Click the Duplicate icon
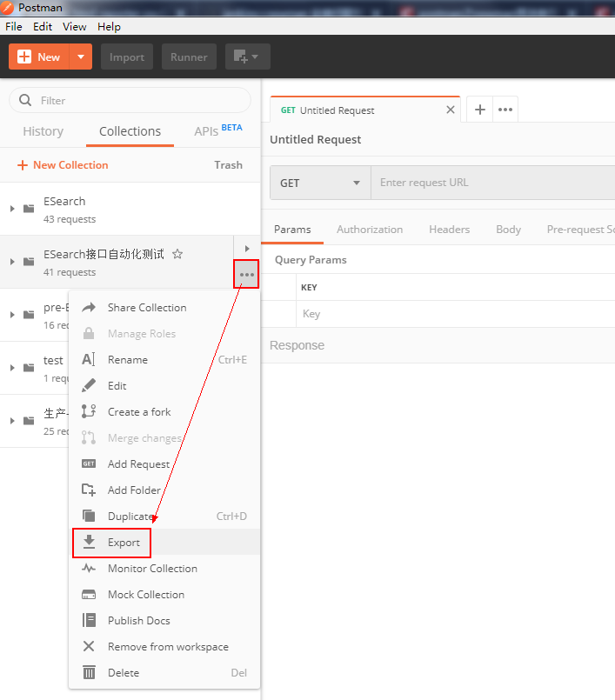The width and height of the screenshot is (615, 700). click(x=89, y=516)
